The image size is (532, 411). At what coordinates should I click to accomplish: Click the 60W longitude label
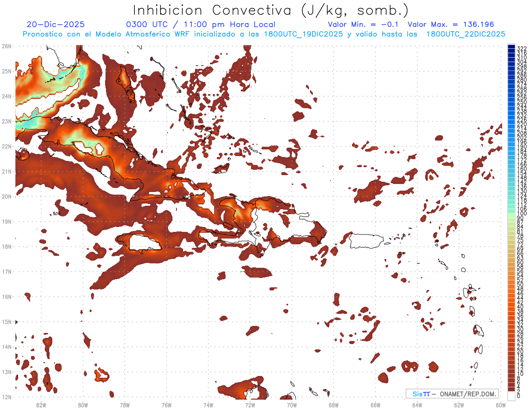(501, 405)
